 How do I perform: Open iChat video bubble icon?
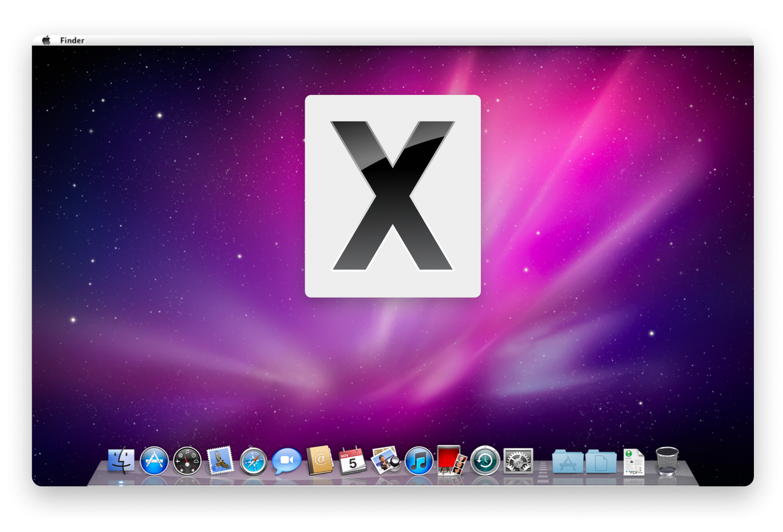287,461
